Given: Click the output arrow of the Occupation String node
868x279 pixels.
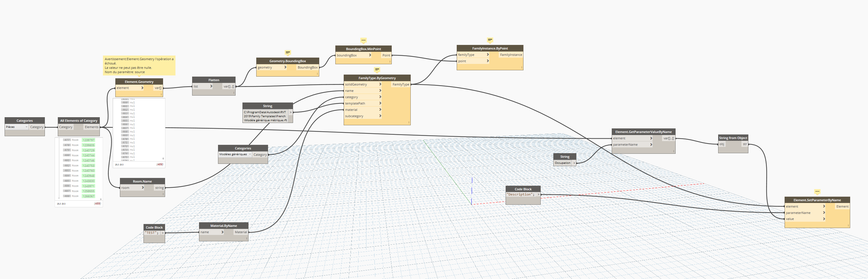Looking at the screenshot, I should coord(574,163).
